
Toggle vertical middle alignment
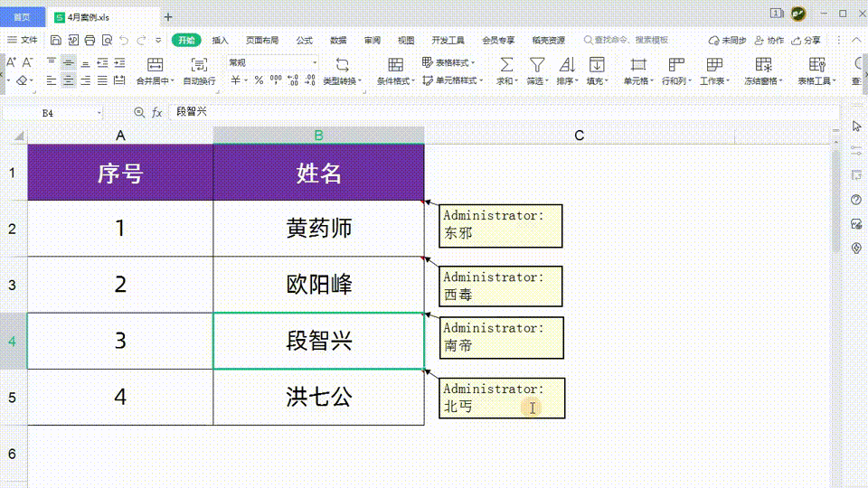tap(69, 62)
